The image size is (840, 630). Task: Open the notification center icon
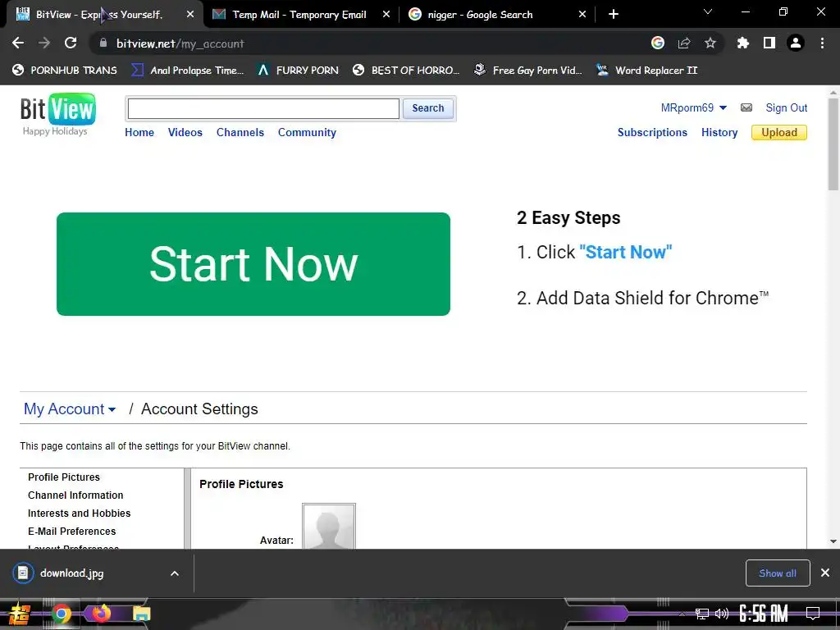click(813, 614)
